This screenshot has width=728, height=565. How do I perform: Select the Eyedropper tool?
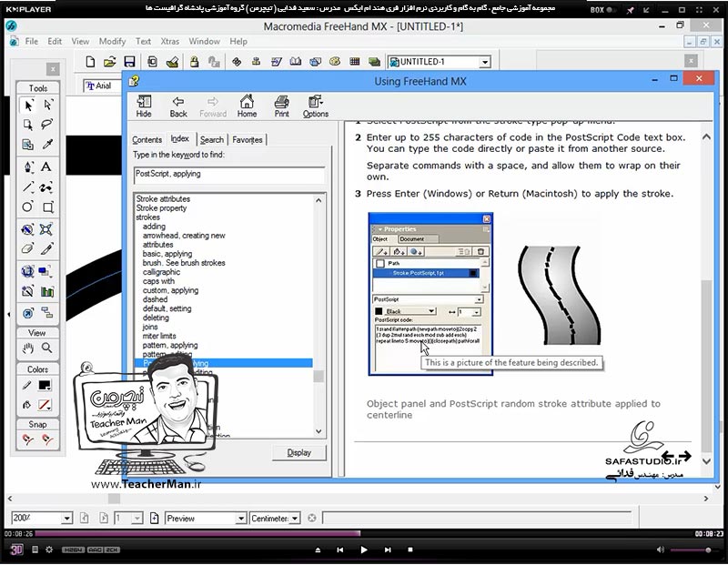[x=47, y=145]
